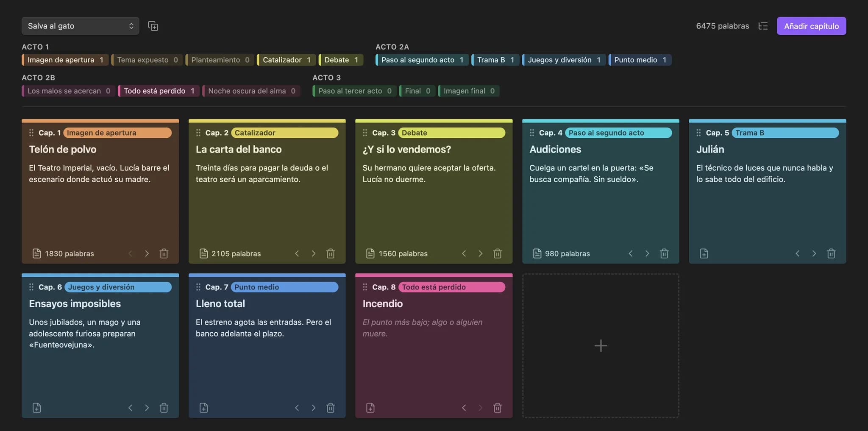Viewport: 868px width, 431px height.
Task: Select the Planteamiento beat chip
Action: [x=220, y=60]
